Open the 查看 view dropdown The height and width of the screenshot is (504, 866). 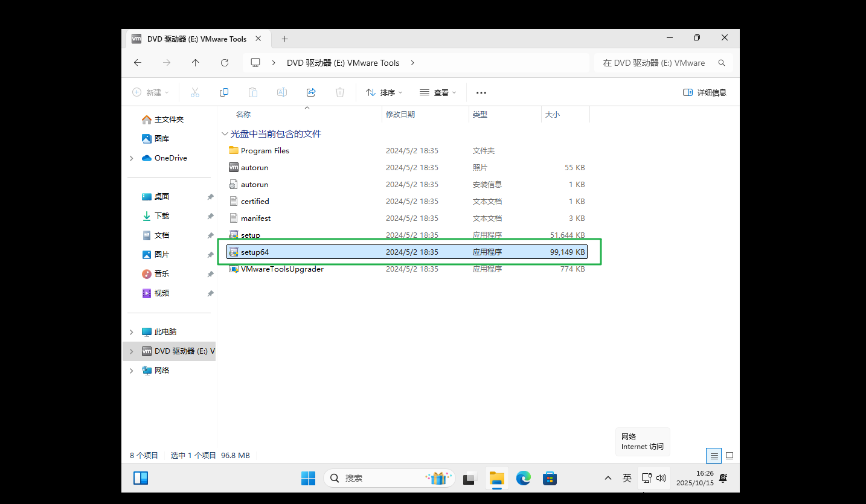tap(438, 92)
